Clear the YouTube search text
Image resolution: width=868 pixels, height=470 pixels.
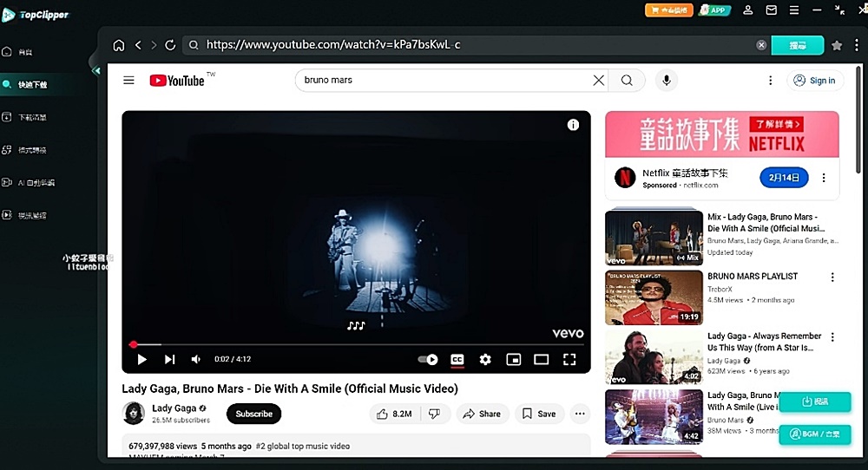[598, 80]
